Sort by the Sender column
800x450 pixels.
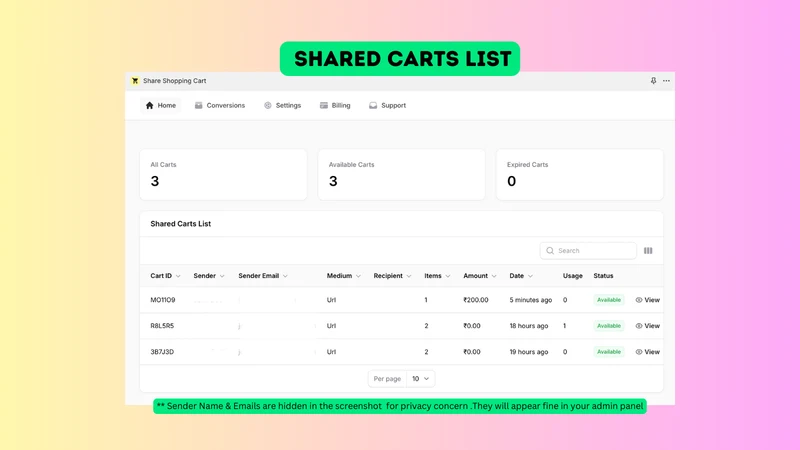(x=209, y=276)
